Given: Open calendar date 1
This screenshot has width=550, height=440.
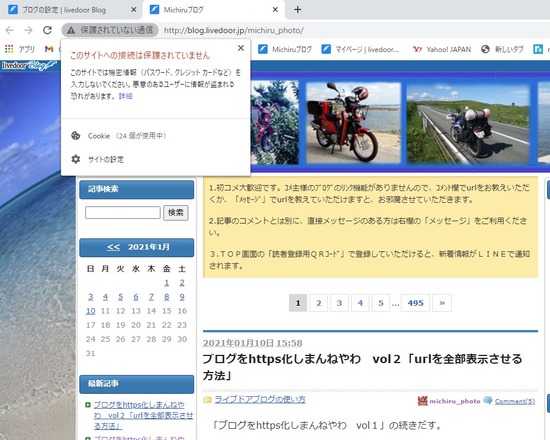Looking at the screenshot, I should [167, 283].
